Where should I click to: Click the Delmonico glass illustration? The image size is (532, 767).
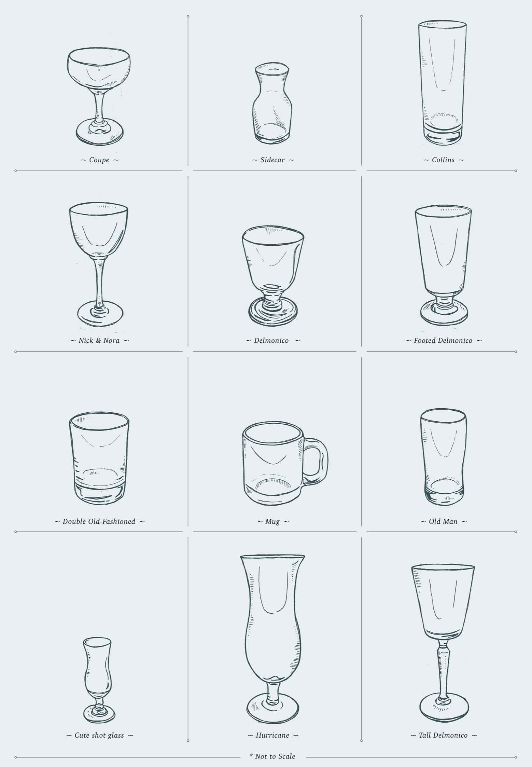pyautogui.click(x=273, y=275)
